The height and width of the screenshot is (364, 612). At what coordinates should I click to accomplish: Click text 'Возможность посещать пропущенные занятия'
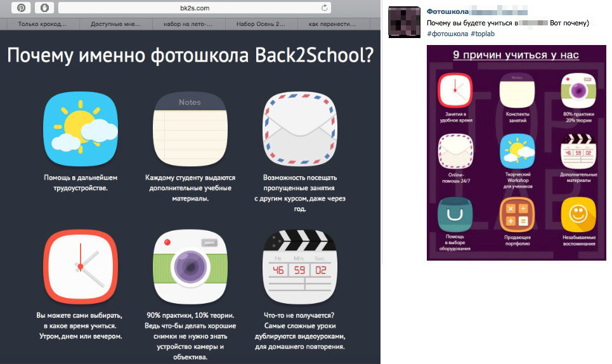(299, 183)
